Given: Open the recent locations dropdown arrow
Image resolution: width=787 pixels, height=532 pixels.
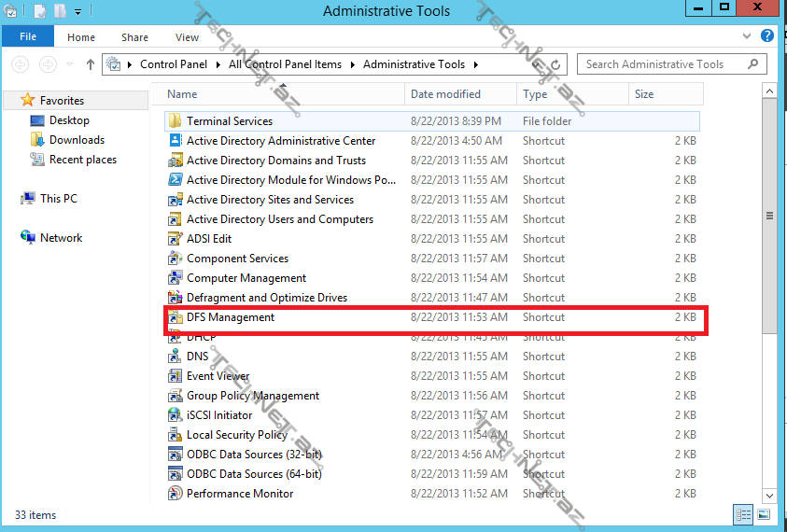Looking at the screenshot, I should point(68,64).
